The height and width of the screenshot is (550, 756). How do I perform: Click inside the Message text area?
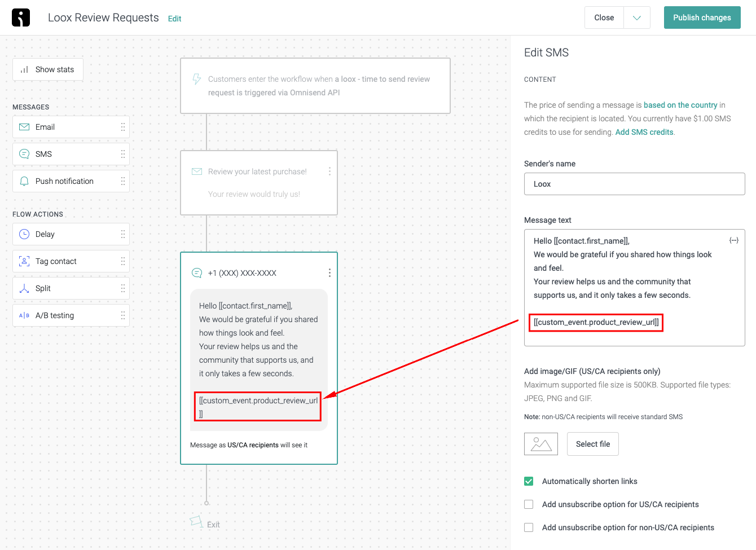[x=635, y=288]
